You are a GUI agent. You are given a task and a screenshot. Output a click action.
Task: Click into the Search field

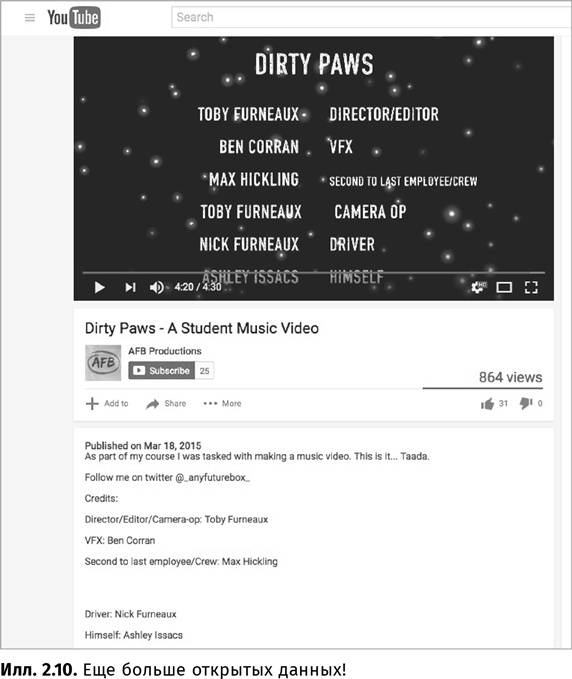[x=372, y=17]
